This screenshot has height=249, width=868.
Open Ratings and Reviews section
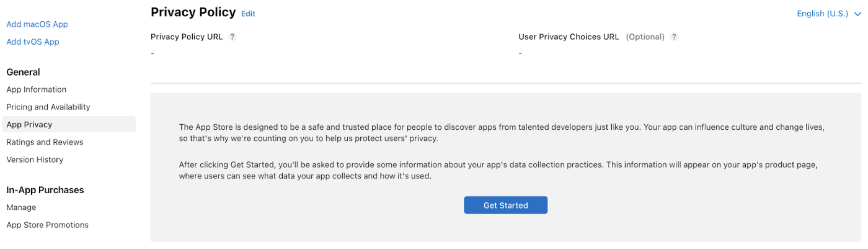click(45, 142)
